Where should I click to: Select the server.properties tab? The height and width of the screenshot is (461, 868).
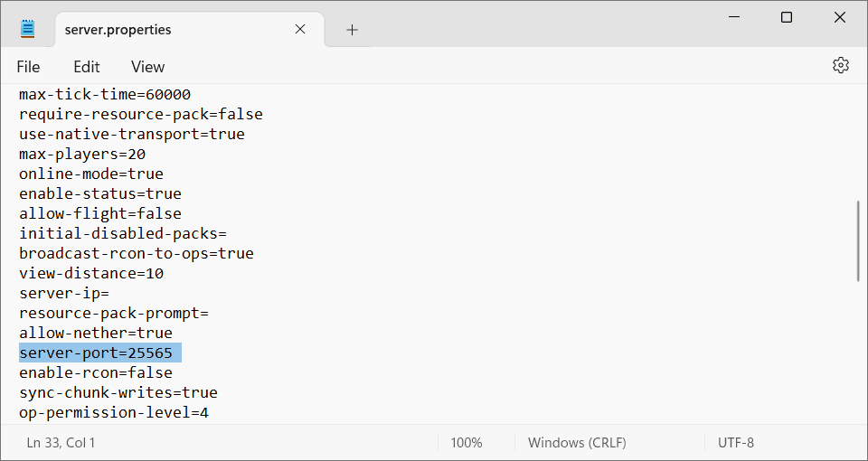(x=118, y=30)
